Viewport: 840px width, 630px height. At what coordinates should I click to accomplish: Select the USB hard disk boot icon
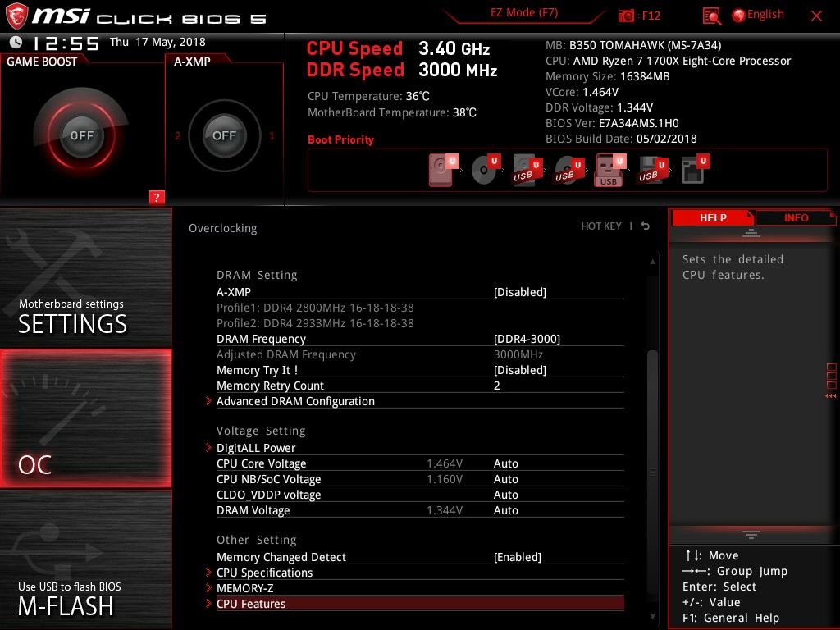pos(527,170)
